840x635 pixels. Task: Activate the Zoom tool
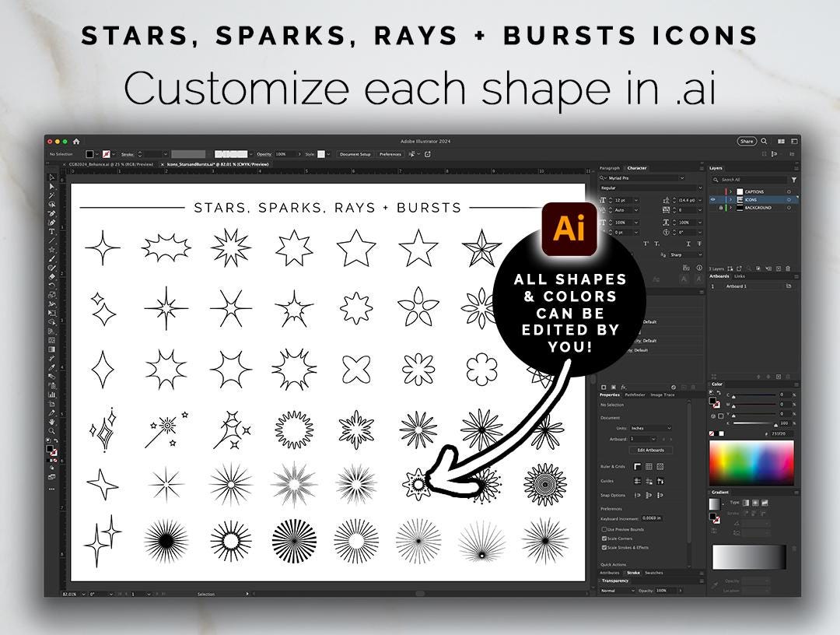tap(53, 430)
